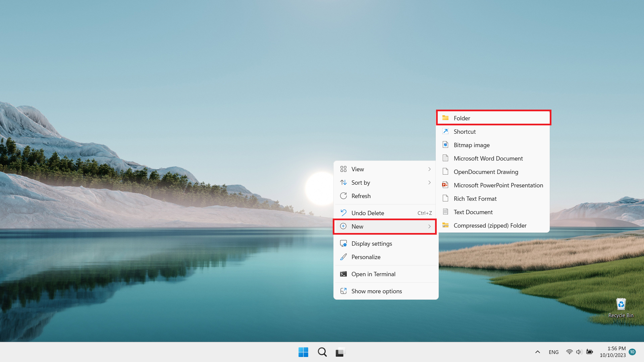
Task: Select Open in Terminal
Action: 386,274
